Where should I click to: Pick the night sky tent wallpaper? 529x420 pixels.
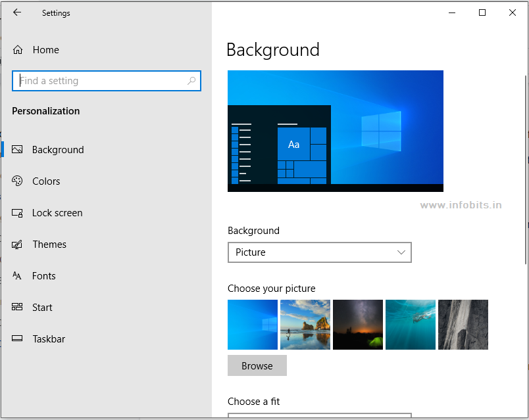pyautogui.click(x=358, y=325)
